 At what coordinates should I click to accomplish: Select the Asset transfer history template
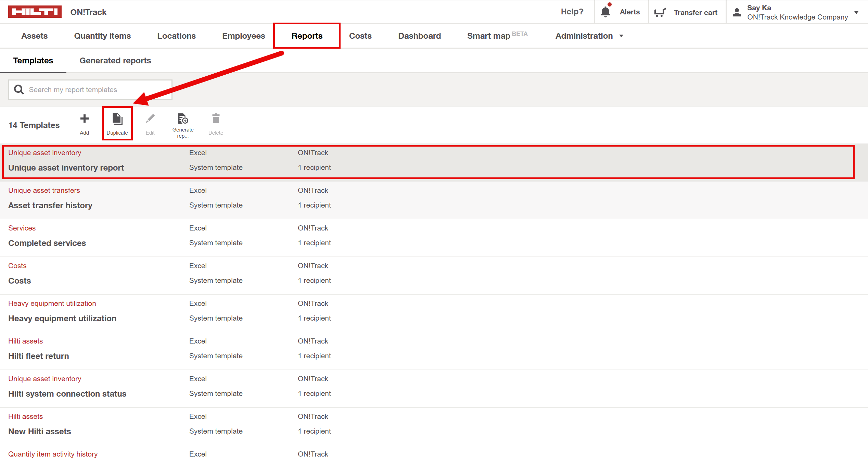pos(50,205)
